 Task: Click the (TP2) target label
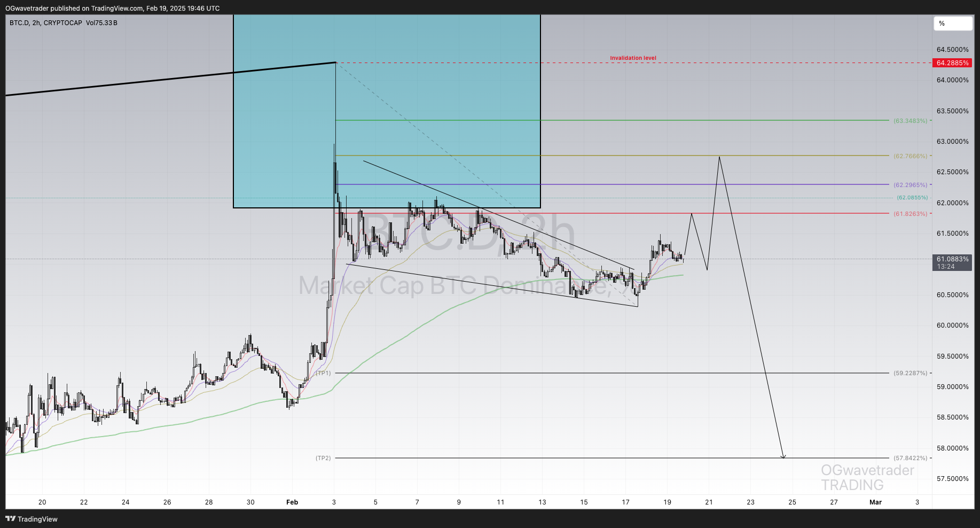323,458
